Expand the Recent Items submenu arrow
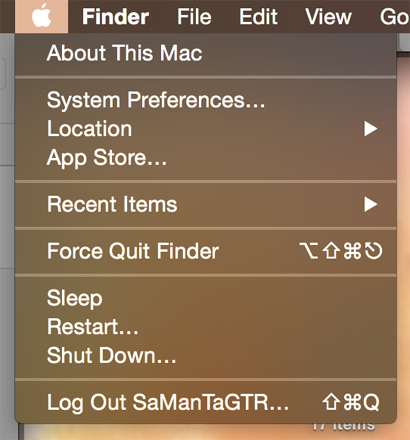Screen dimensions: 410x440 370,204
